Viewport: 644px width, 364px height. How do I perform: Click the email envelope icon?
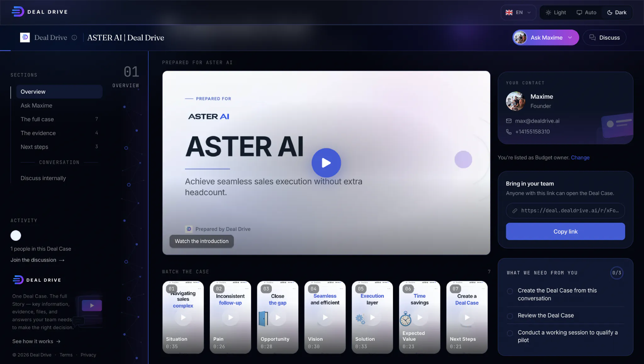[x=509, y=121]
